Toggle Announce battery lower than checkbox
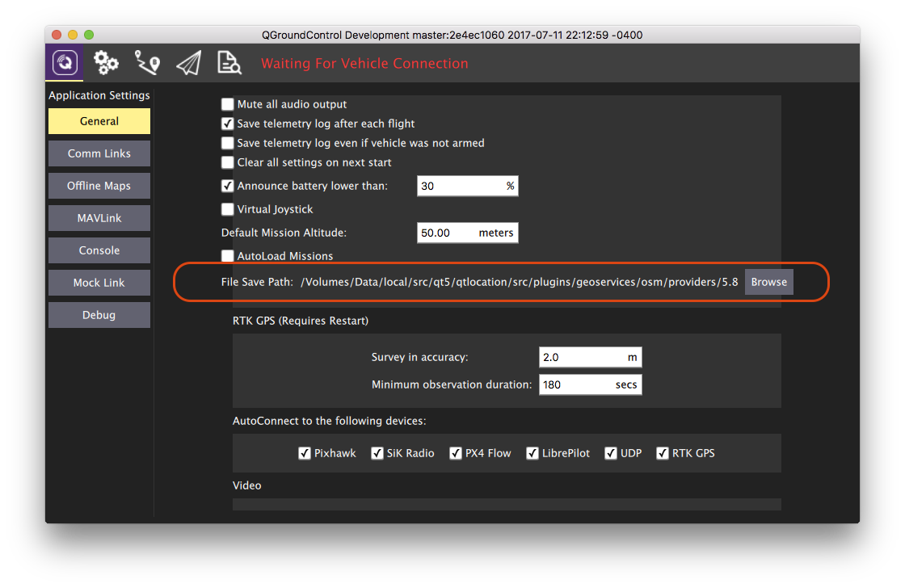Image resolution: width=905 pixels, height=588 pixels. tap(227, 186)
